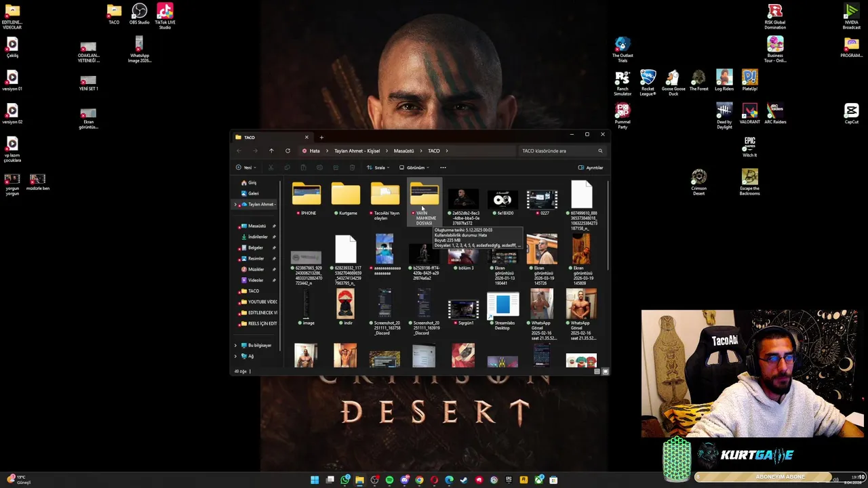Open OBS Studio desktop shortcut

coord(139,15)
